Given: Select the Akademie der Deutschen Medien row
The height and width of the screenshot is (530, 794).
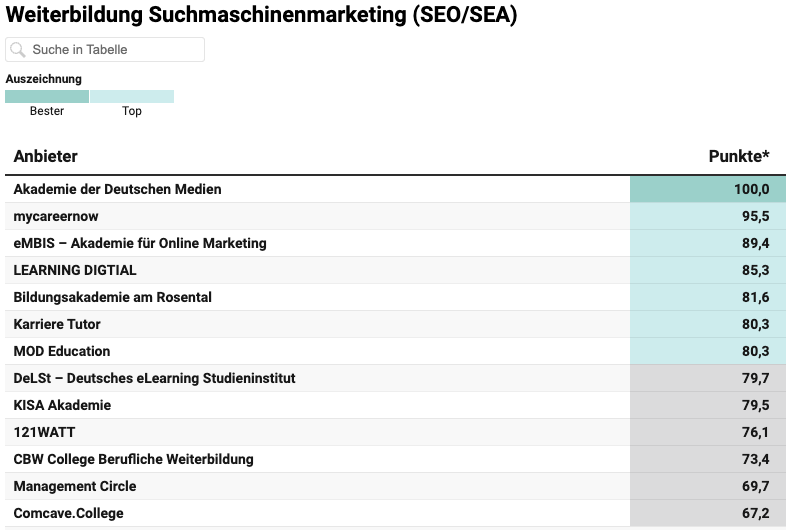Looking at the screenshot, I should coord(117,189).
